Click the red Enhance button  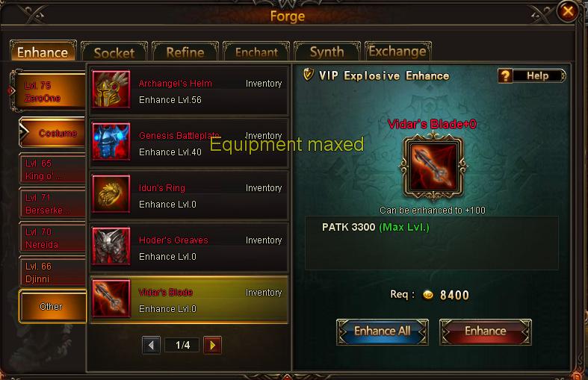pos(485,331)
